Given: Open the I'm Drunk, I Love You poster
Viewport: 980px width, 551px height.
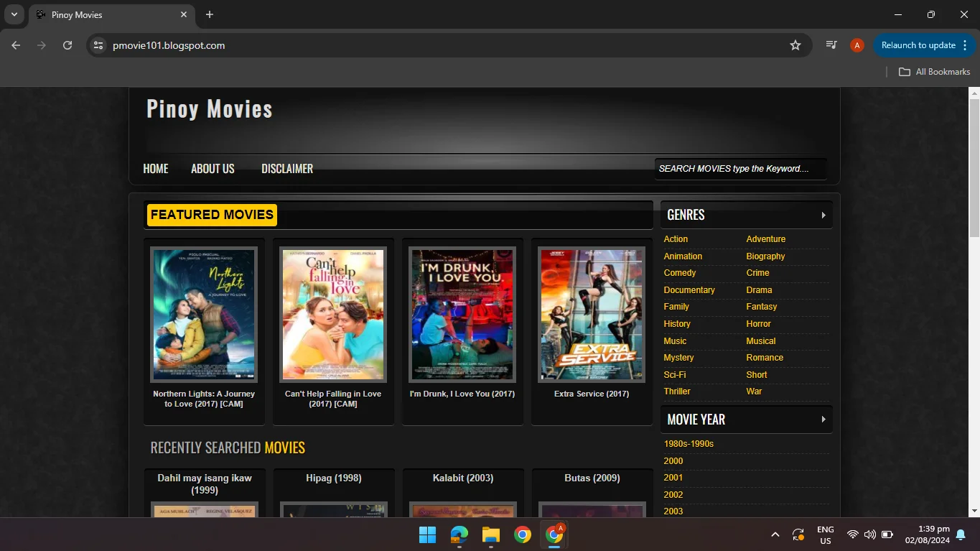Looking at the screenshot, I should (462, 315).
